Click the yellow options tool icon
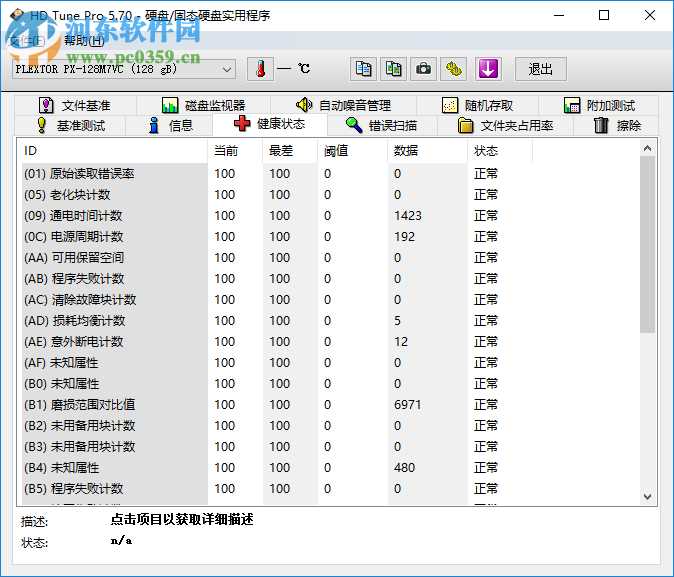This screenshot has width=674, height=577. point(455,69)
